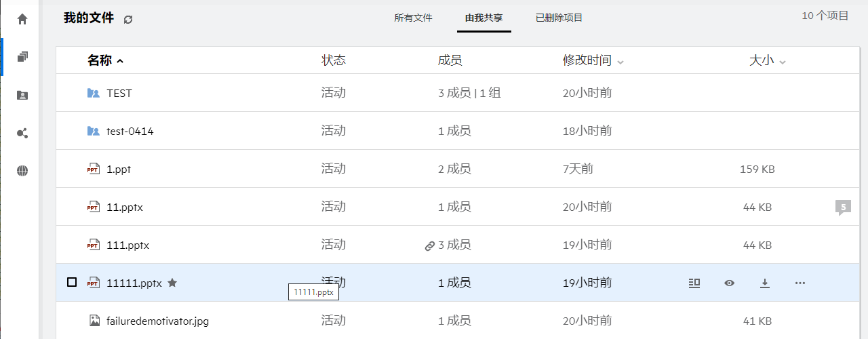
Task: Open the 1.ppt file
Action: pyautogui.click(x=119, y=169)
